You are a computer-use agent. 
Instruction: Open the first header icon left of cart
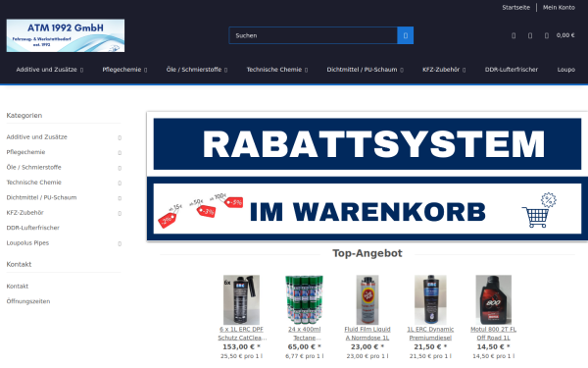514,35
